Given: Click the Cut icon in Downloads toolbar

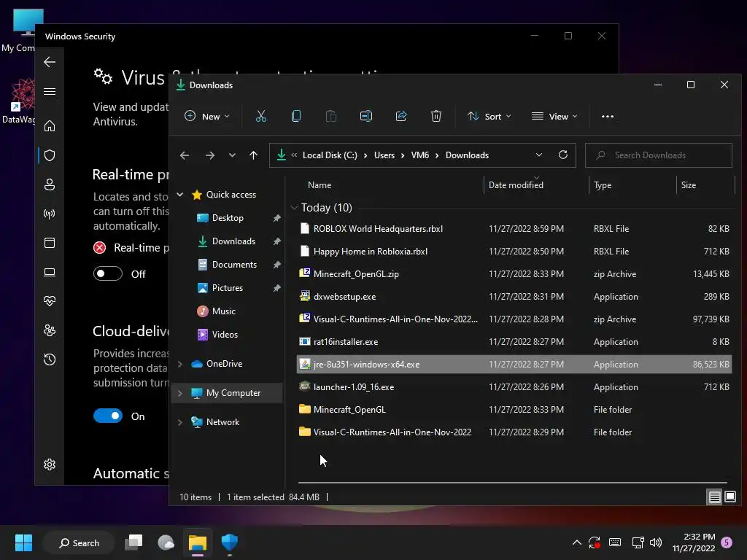Looking at the screenshot, I should (x=260, y=116).
